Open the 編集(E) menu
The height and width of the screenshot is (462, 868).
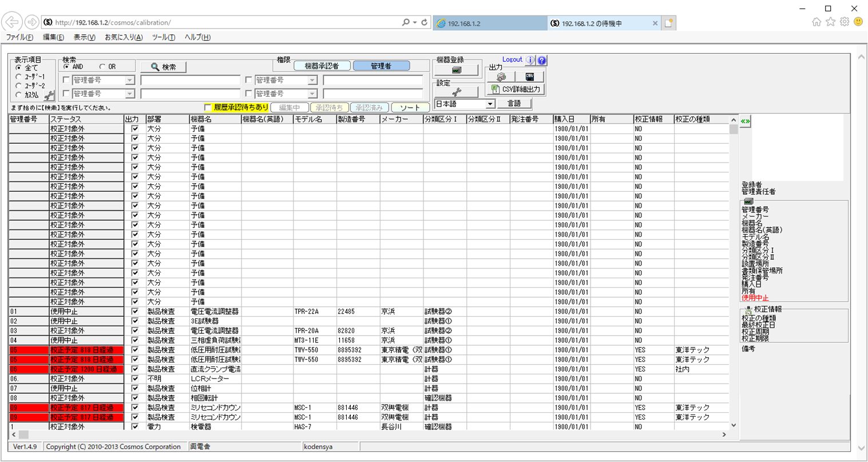[53, 37]
